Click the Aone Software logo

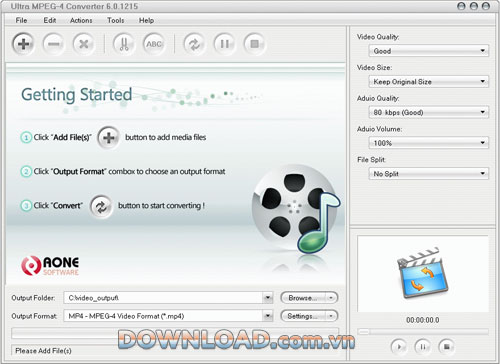50,266
